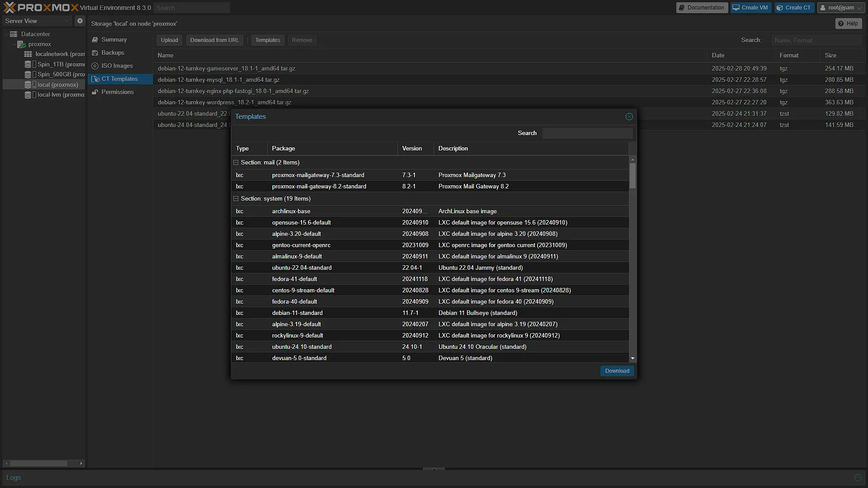Open the Server View dropdown

point(37,21)
